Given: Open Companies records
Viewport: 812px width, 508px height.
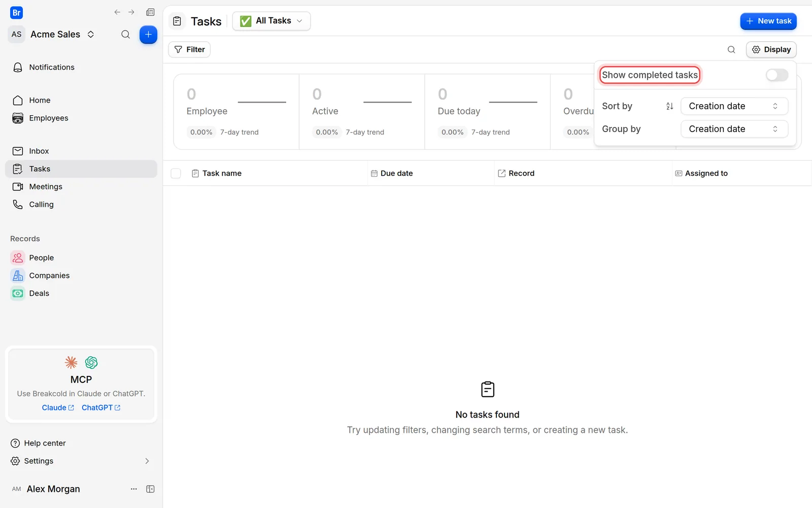Looking at the screenshot, I should pos(81,275).
